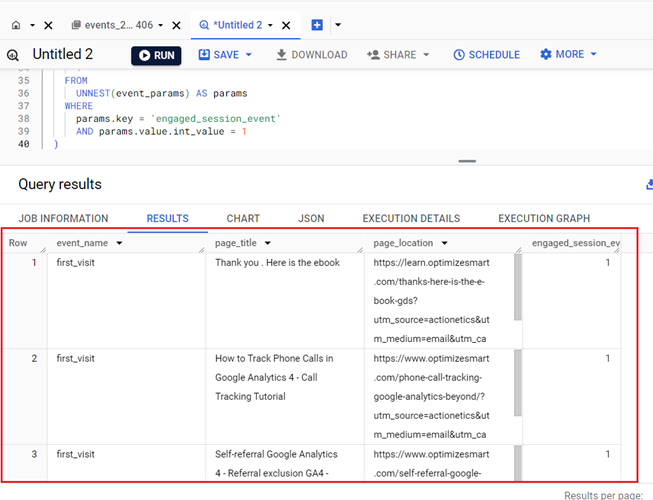The width and height of the screenshot is (653, 500).
Task: Click line number 40 in the editor
Action: click(23, 144)
